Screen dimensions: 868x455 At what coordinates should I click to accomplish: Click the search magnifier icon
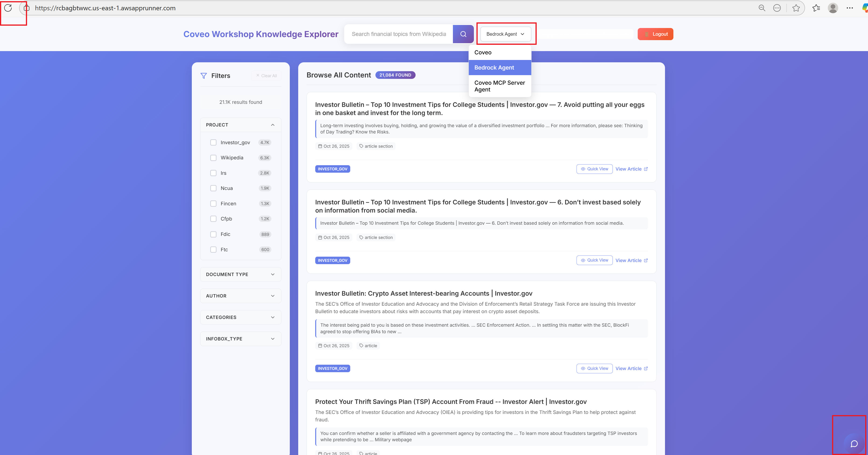tap(463, 34)
